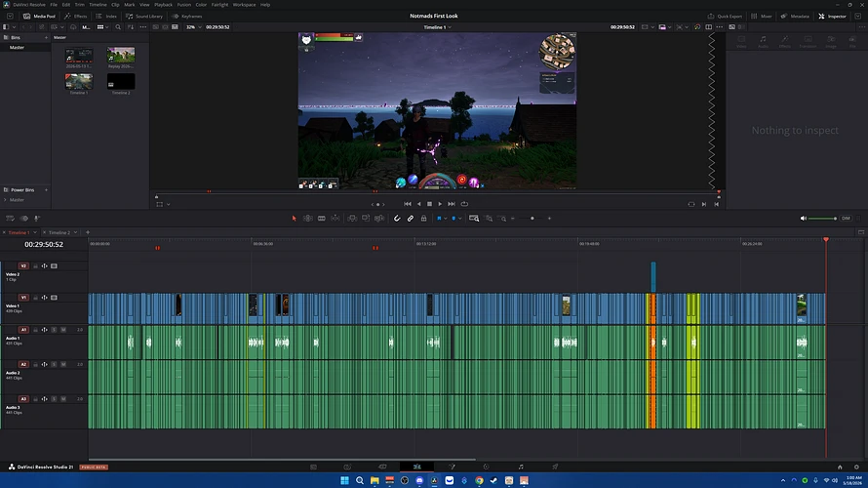Screen dimensions: 868x488
Task: Adjust the timeline zoom slider
Action: coord(532,219)
